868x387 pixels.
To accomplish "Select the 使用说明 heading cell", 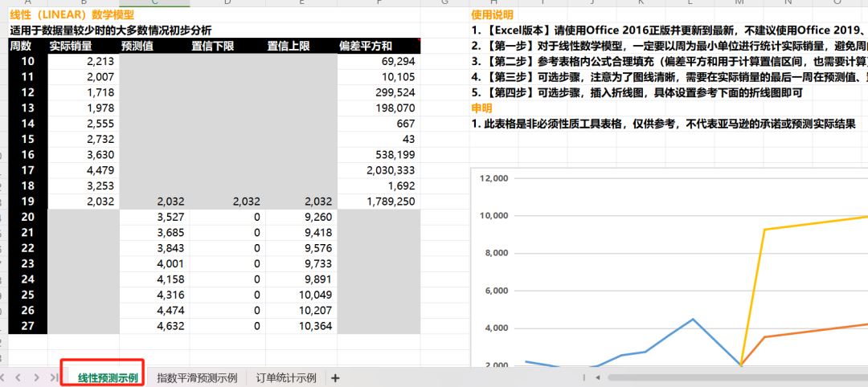I will tap(492, 15).
